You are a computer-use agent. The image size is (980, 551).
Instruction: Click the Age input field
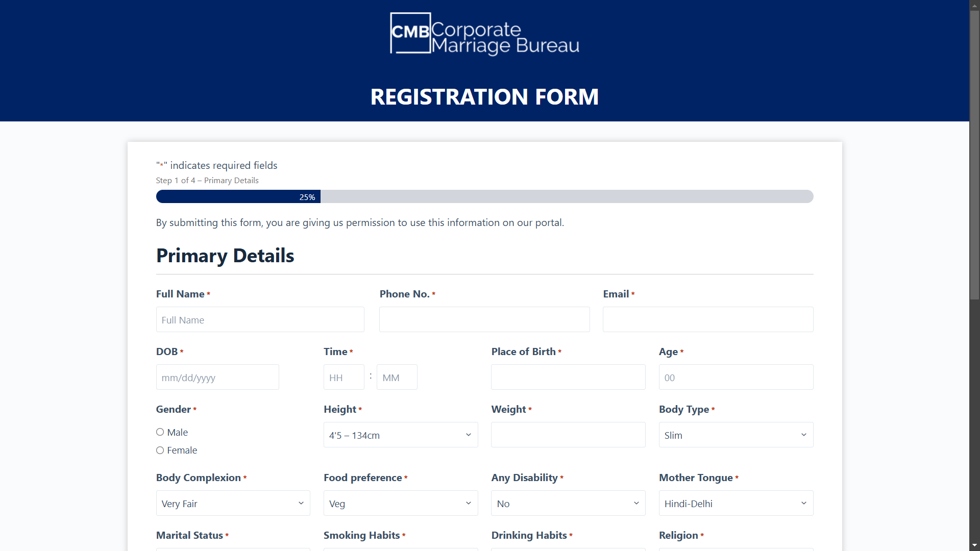[x=736, y=377]
